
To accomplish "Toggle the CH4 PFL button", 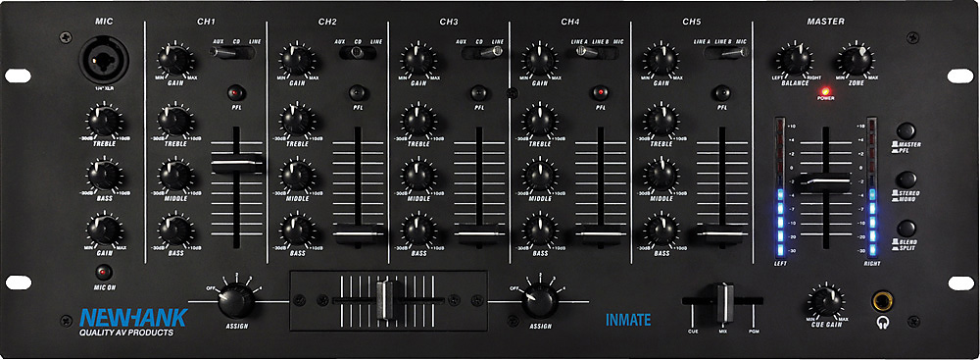I will [600, 92].
